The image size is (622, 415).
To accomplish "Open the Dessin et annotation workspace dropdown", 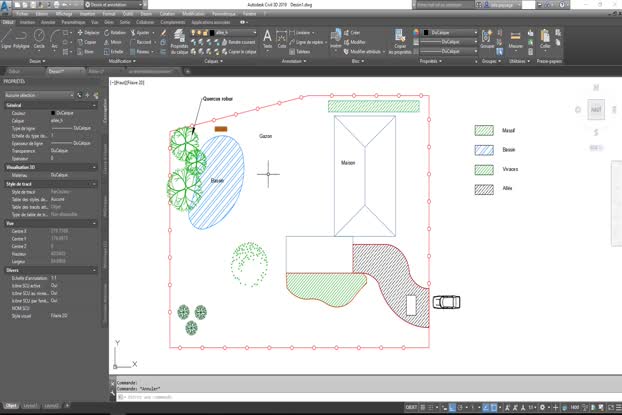I will click(114, 5).
